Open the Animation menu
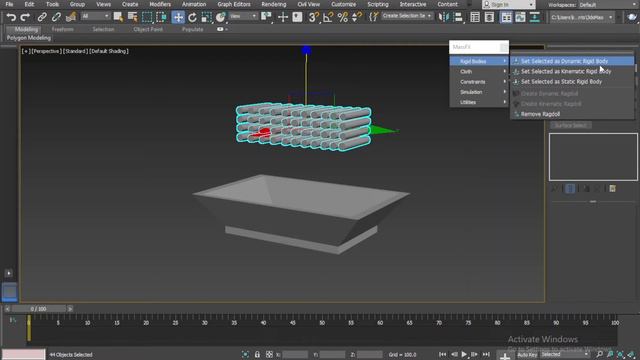 click(194, 4)
